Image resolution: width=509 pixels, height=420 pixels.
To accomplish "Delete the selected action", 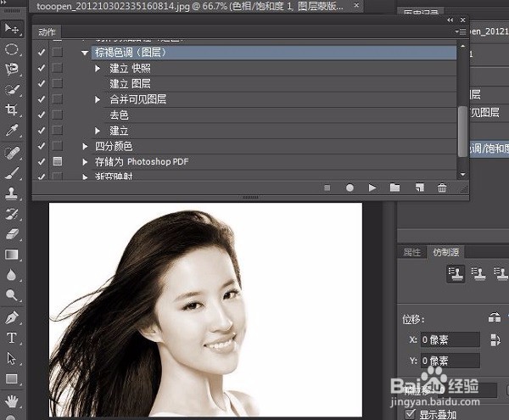I will (442, 188).
